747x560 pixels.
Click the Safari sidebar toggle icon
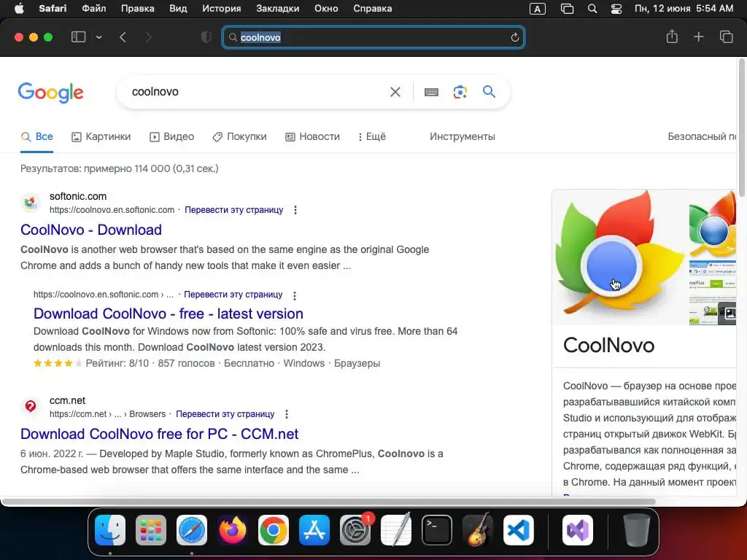pos(78,37)
